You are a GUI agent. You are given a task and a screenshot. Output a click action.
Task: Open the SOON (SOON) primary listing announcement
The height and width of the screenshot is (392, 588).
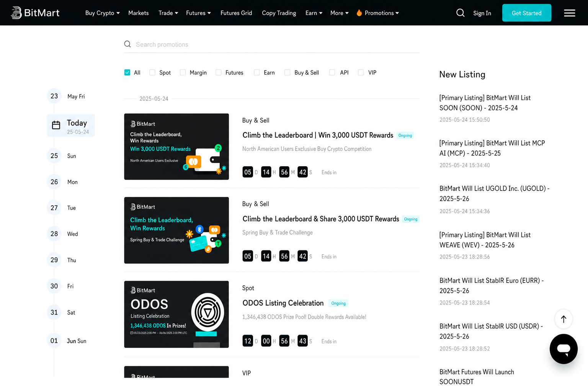(485, 103)
